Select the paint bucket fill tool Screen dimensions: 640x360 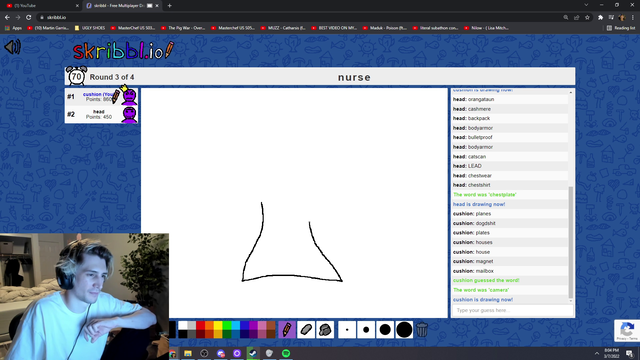coord(325,330)
